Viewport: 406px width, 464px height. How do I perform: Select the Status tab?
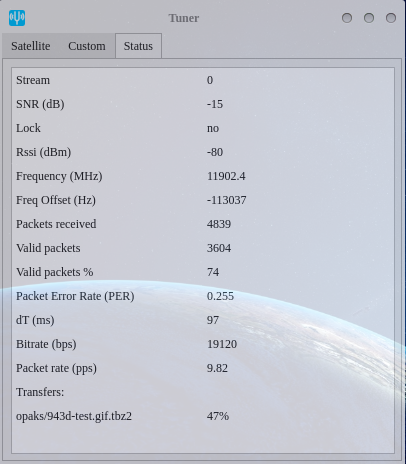tap(138, 46)
